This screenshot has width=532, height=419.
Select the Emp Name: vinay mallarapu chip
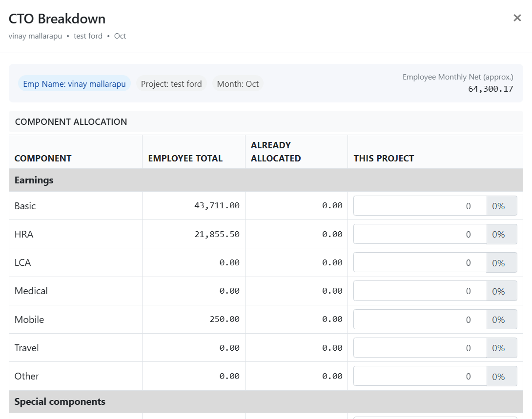tap(74, 84)
